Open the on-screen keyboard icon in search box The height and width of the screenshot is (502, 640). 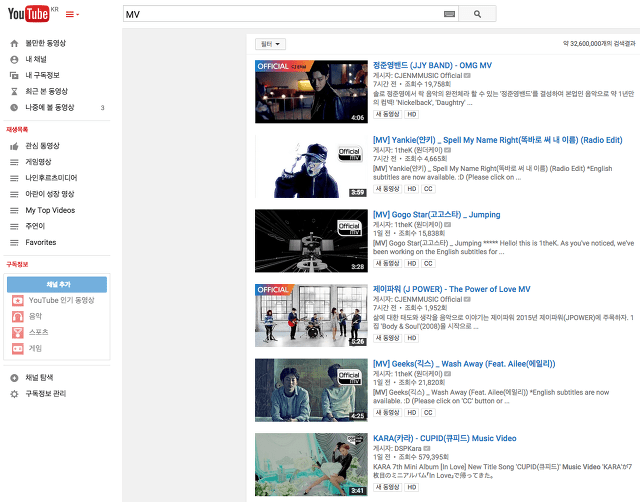[x=449, y=14]
